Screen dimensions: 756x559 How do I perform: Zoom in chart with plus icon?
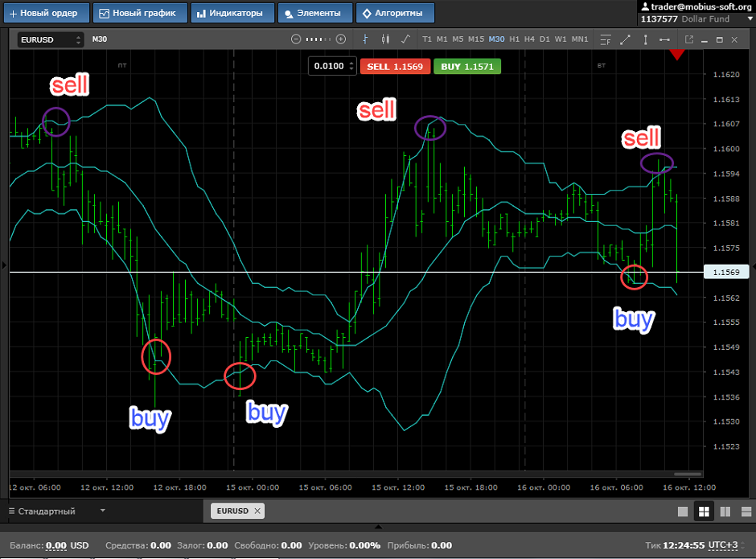(341, 39)
